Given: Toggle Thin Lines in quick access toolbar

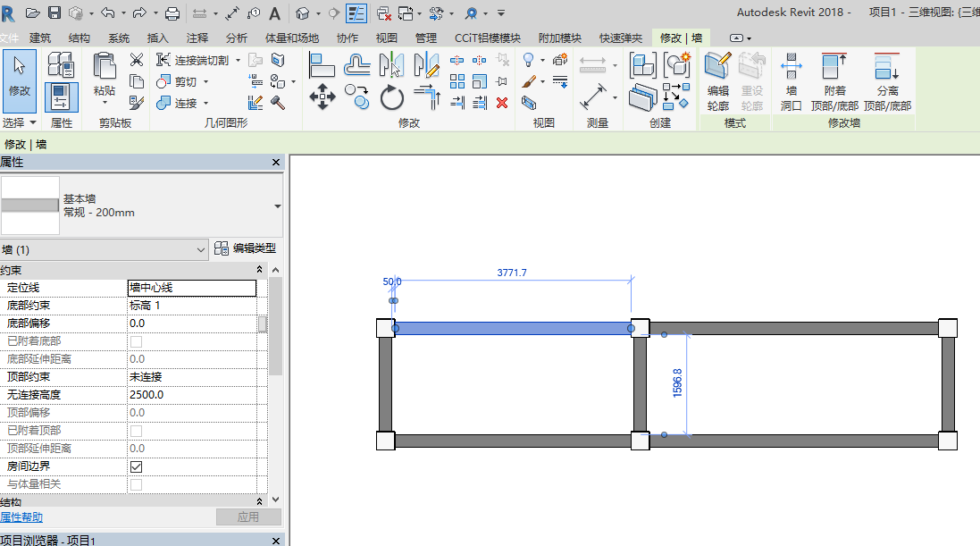Looking at the screenshot, I should tap(356, 13).
